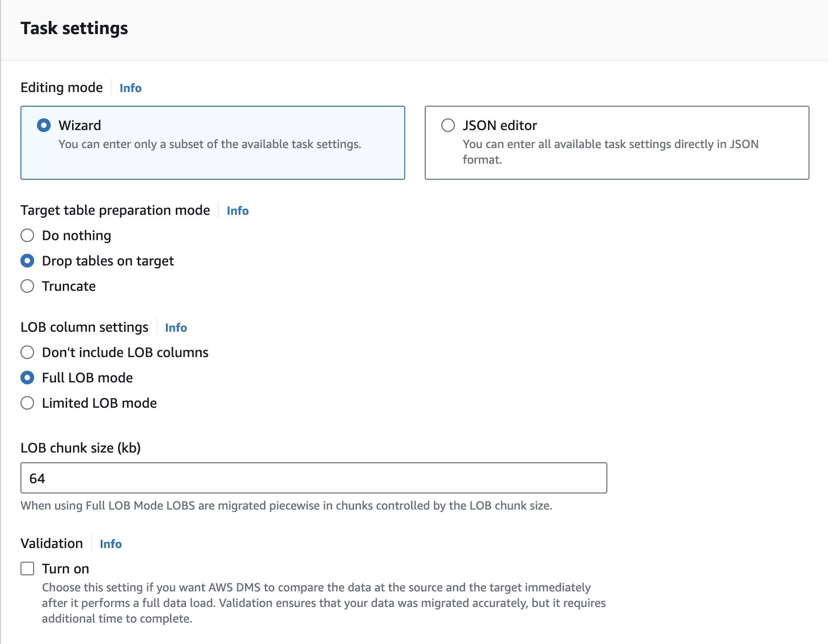This screenshot has height=644, width=828.
Task: Click the Validation description paragraph
Action: tap(323, 603)
